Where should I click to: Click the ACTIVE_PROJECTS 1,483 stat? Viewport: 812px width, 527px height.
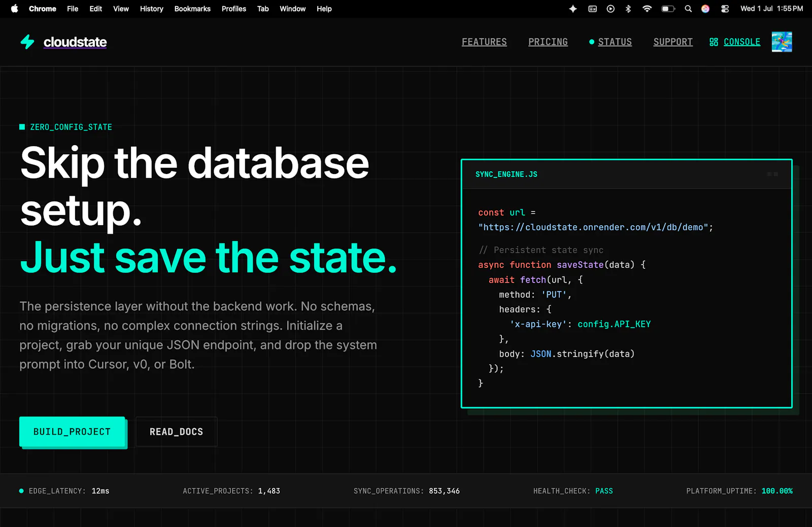click(x=231, y=491)
